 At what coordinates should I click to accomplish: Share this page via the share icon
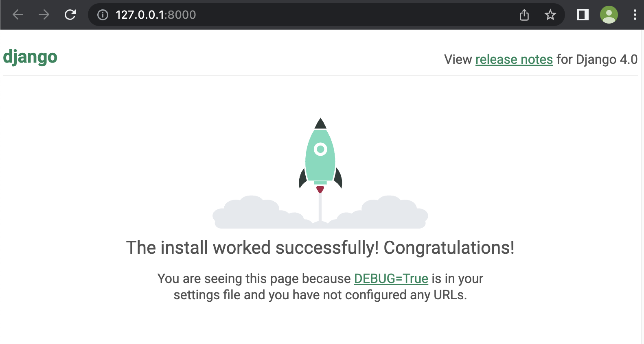(x=524, y=15)
